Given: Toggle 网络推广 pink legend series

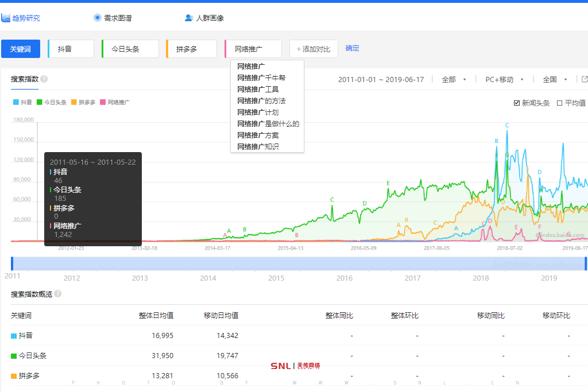Looking at the screenshot, I should [x=103, y=102].
